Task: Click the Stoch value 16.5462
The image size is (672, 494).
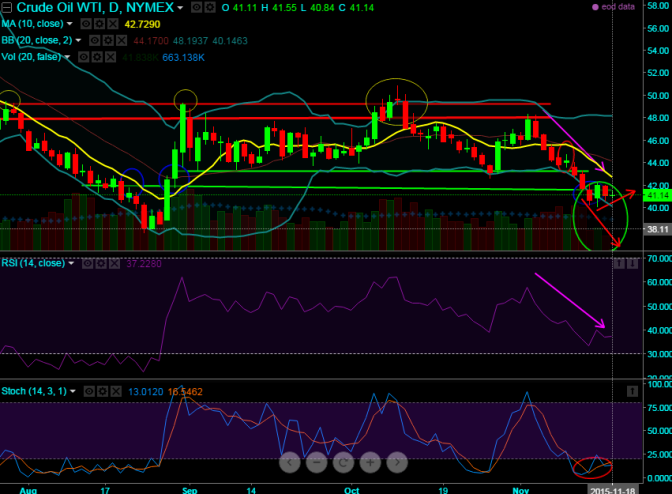Action: [185, 392]
